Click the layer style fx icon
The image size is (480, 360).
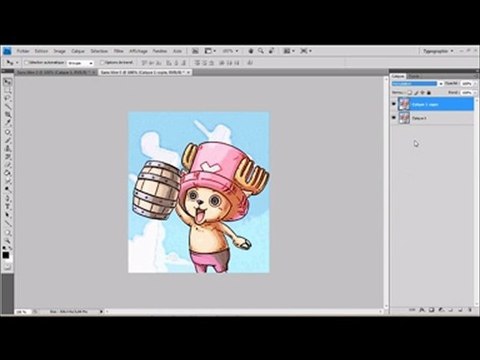click(422, 310)
